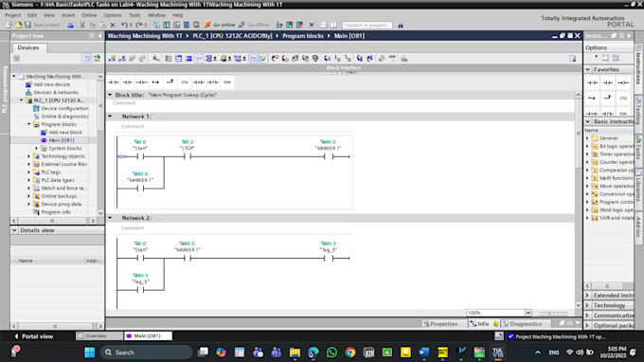
Task: Click the Search in project field
Action: click(x=367, y=25)
